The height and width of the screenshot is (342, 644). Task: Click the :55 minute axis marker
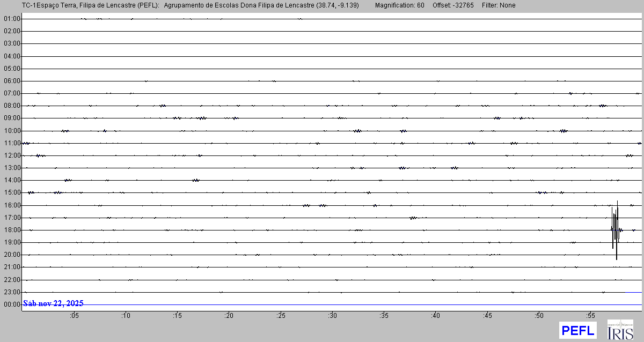tap(591, 316)
